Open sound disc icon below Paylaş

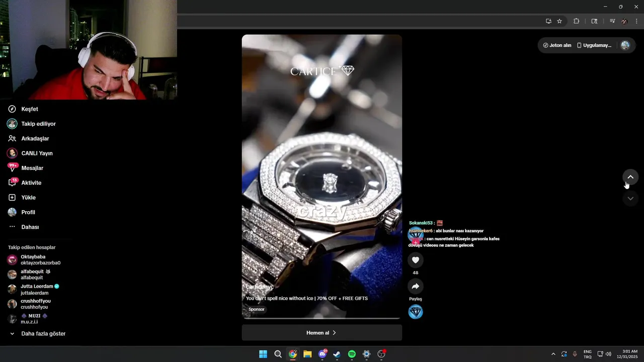pyautogui.click(x=416, y=312)
